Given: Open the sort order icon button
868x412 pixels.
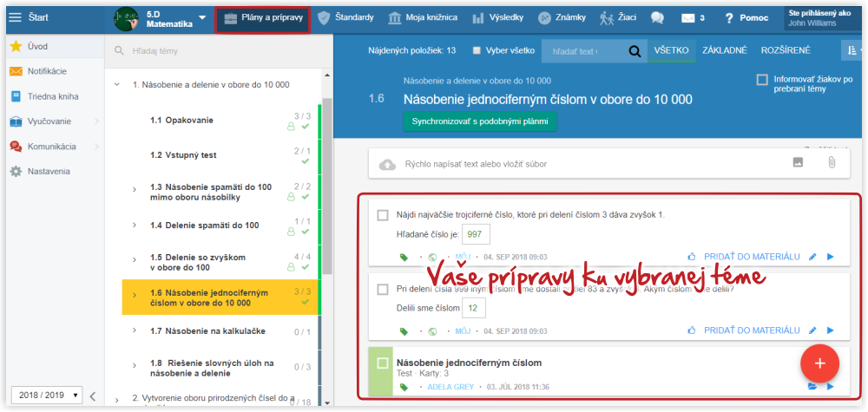Looking at the screenshot, I should tap(852, 51).
